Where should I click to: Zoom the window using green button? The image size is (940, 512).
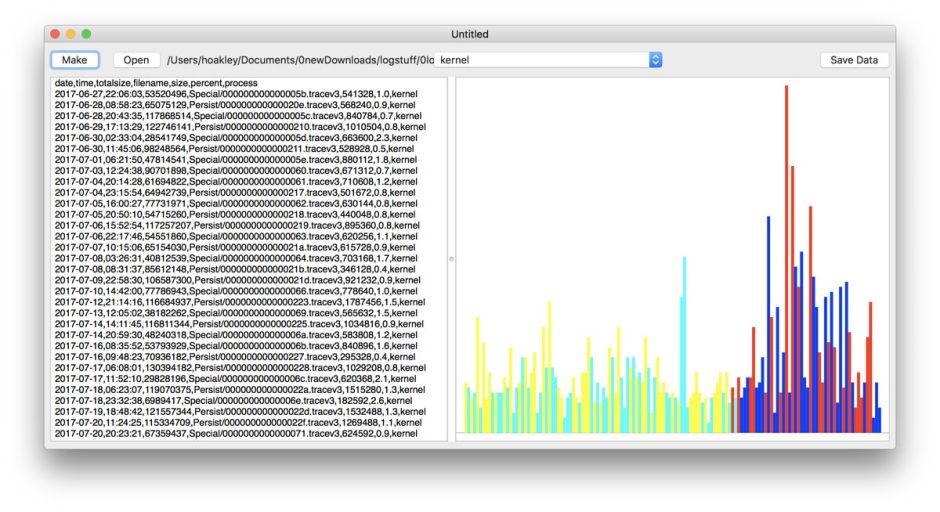[x=86, y=34]
